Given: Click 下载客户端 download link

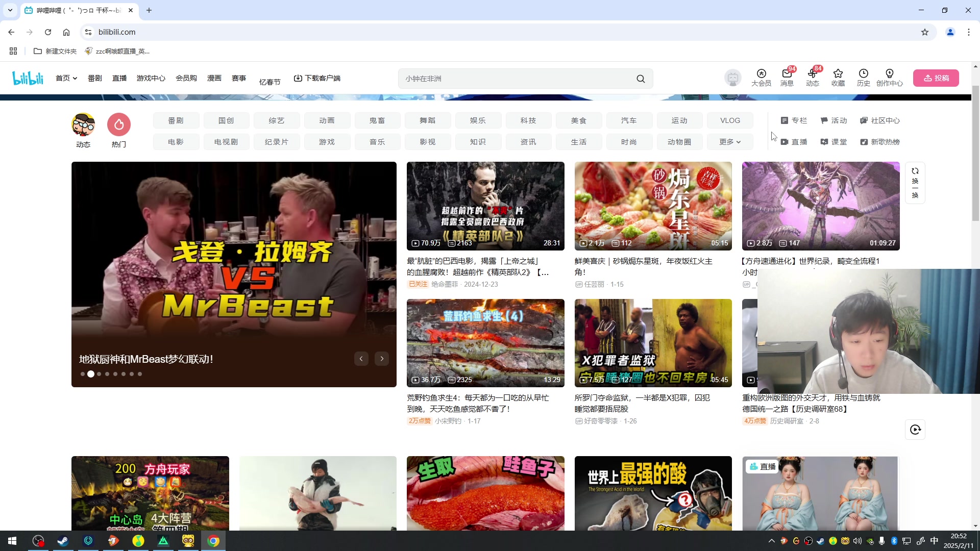Looking at the screenshot, I should tap(317, 78).
